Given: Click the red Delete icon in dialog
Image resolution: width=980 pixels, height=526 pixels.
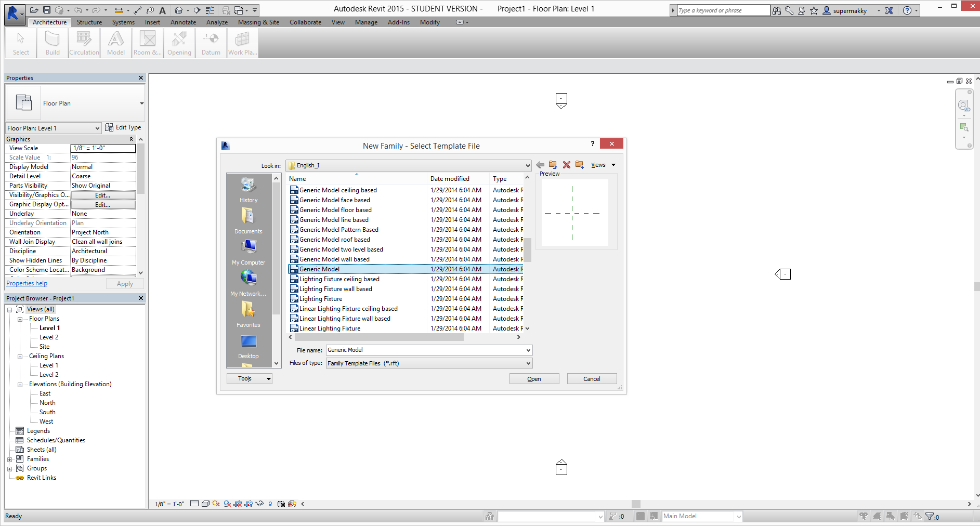Looking at the screenshot, I should [567, 165].
